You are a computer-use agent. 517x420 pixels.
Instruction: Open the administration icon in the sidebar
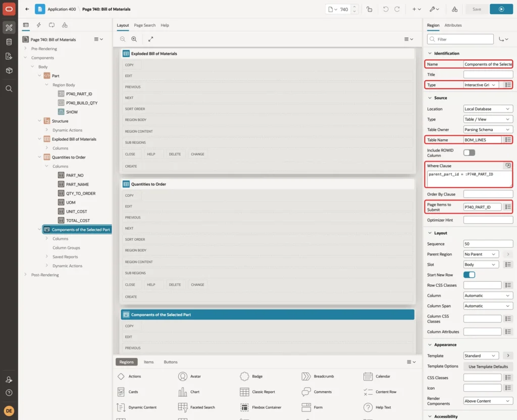coord(9,380)
